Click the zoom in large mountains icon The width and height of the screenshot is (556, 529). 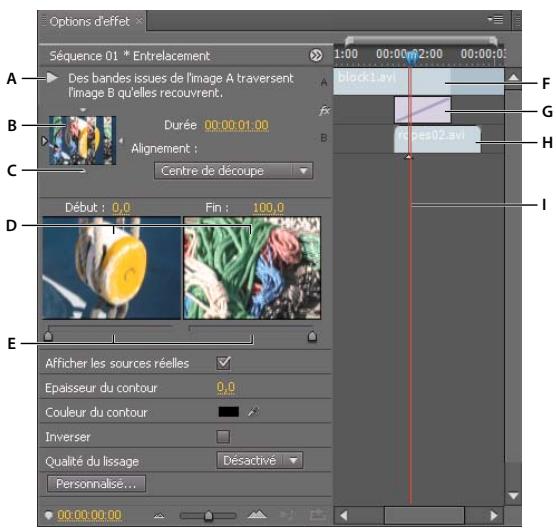tap(257, 514)
